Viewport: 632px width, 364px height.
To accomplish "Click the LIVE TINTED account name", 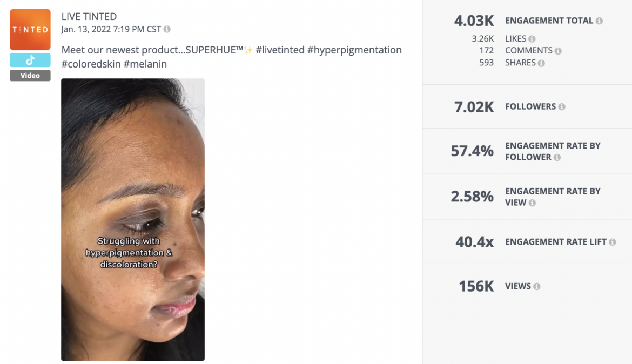I will (x=90, y=16).
